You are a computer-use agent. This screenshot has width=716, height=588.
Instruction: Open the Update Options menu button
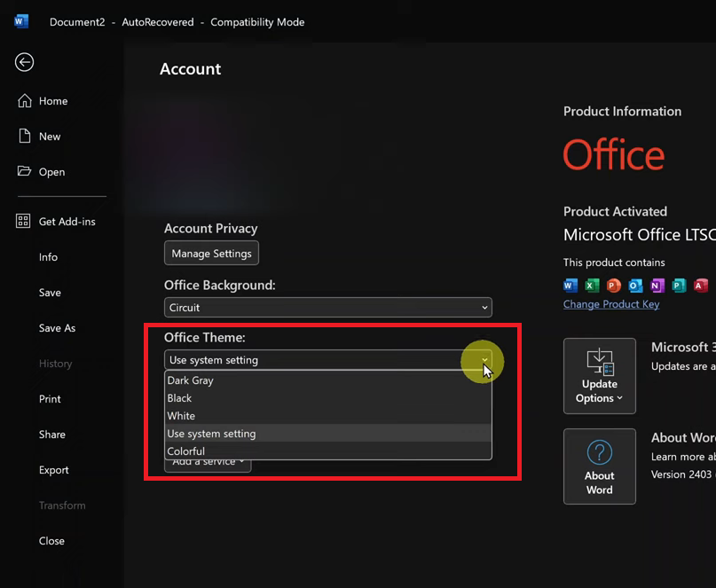(600, 376)
